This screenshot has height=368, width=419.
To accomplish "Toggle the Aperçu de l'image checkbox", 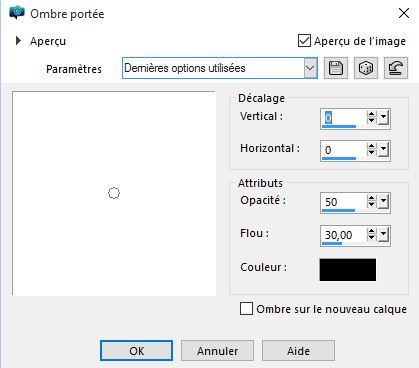I will (x=304, y=41).
